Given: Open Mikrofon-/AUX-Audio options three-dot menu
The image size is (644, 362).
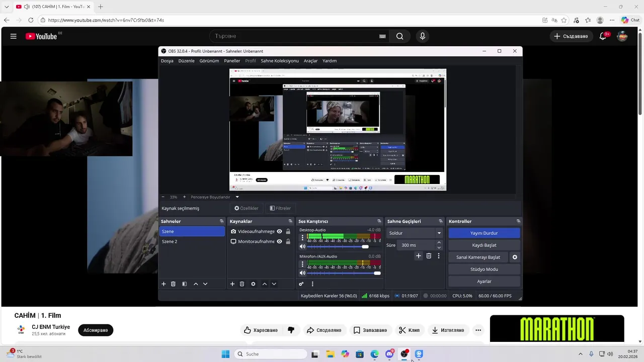Looking at the screenshot, I should click(x=302, y=264).
